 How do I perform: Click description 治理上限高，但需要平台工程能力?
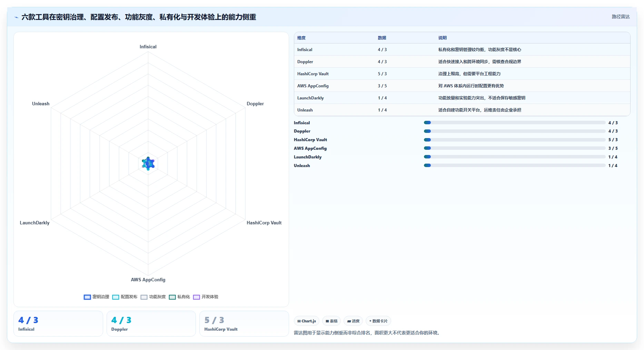click(469, 74)
